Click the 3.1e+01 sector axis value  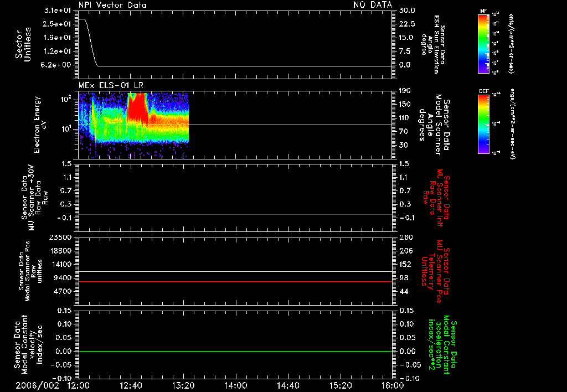pos(58,11)
